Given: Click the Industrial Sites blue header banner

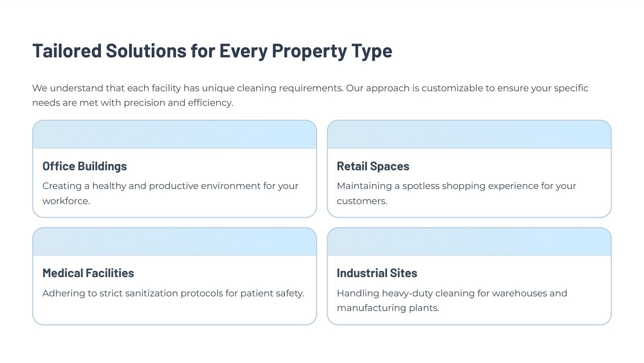Looking at the screenshot, I should [x=469, y=242].
